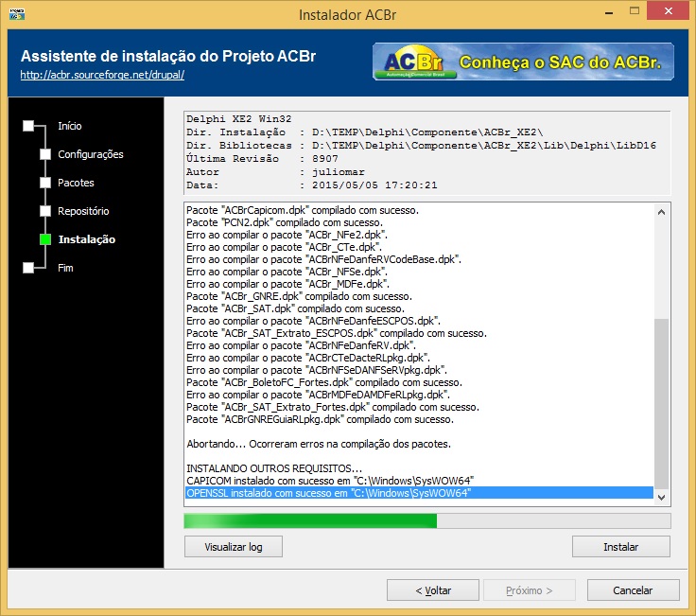Select the 'CAPICOM instalado com sucesso' log line
Viewport: 696px width, 616px height.
tap(419, 481)
